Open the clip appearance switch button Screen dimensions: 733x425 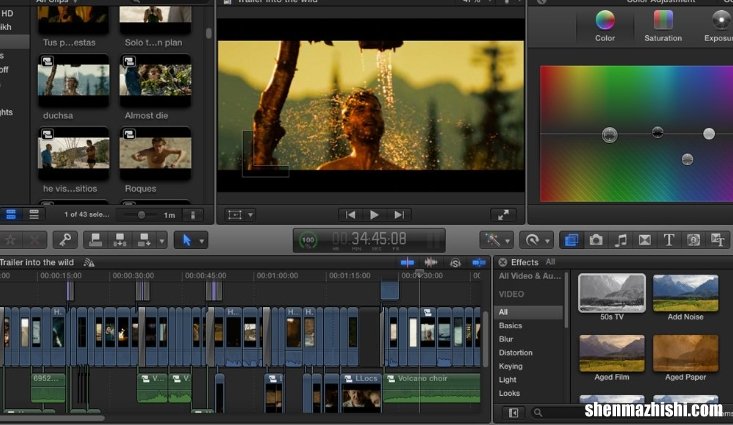[x=193, y=215]
